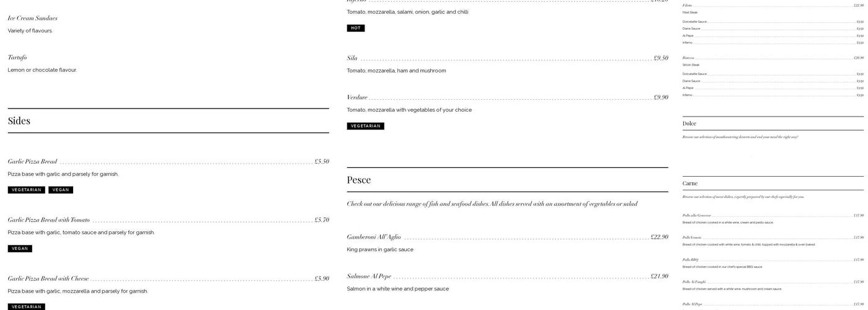Viewport: 868px width, 310px height.
Task: Select the Salmone Al Pepe dish name
Action: [369, 276]
